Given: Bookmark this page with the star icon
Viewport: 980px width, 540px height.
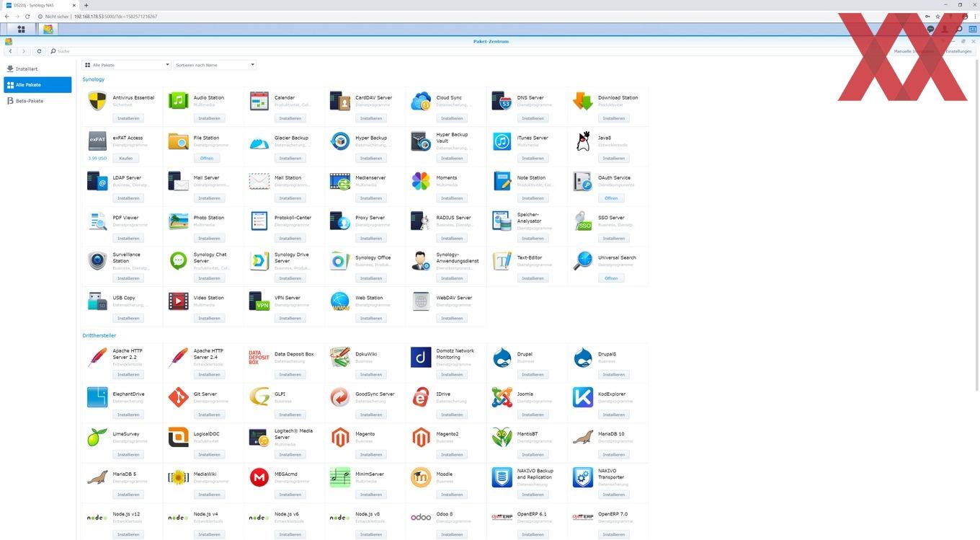Looking at the screenshot, I should coord(937,16).
